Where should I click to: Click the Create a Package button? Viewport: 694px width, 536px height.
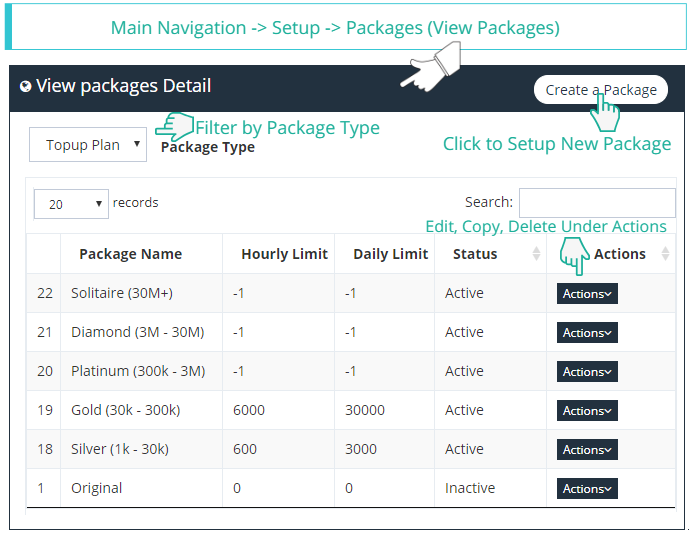[600, 90]
